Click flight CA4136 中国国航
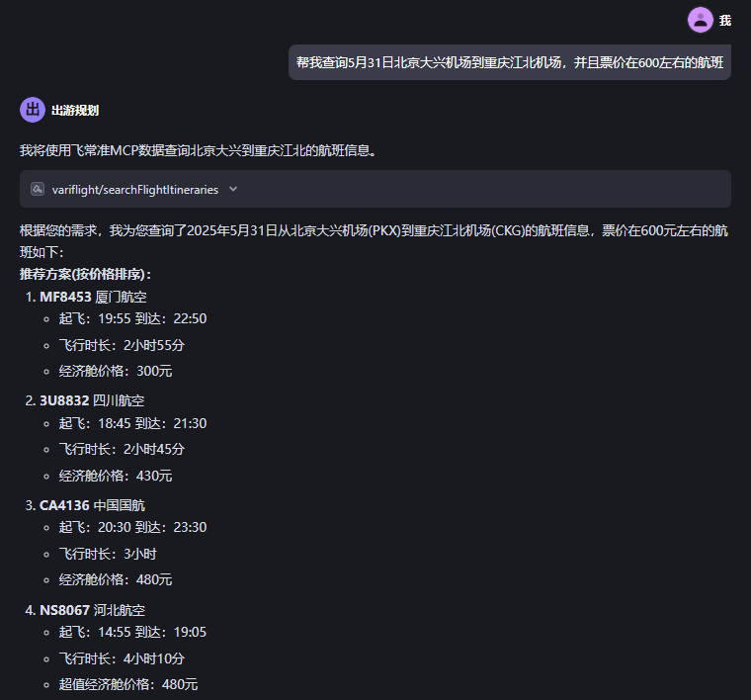The height and width of the screenshot is (700, 751). (x=92, y=505)
